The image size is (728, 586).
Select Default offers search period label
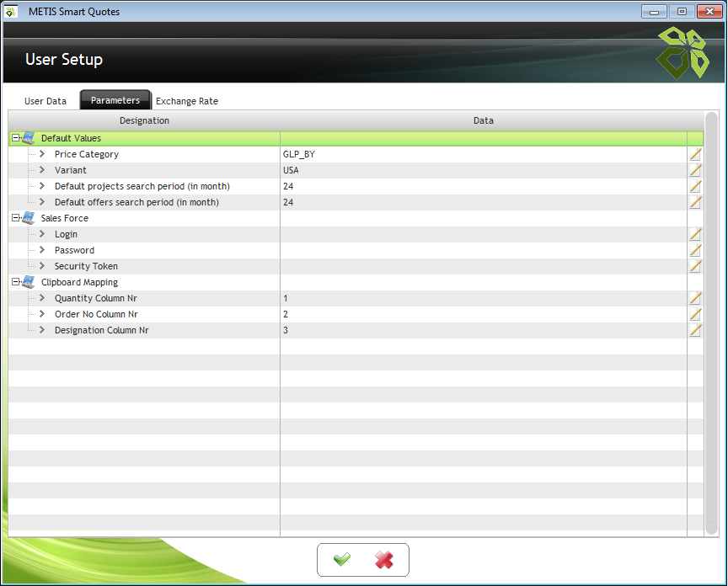136,202
